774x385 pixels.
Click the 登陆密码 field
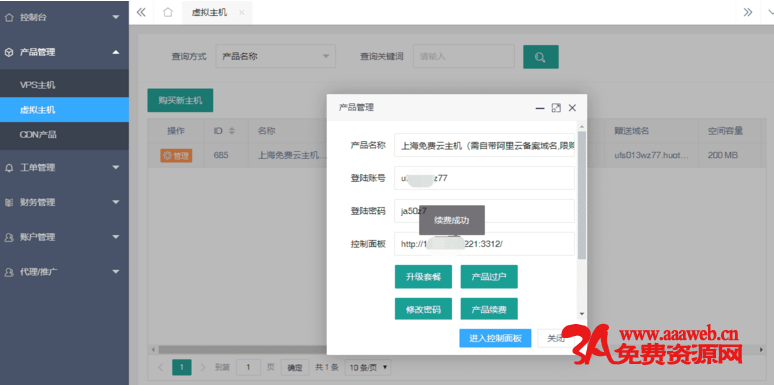pyautogui.click(x=484, y=211)
